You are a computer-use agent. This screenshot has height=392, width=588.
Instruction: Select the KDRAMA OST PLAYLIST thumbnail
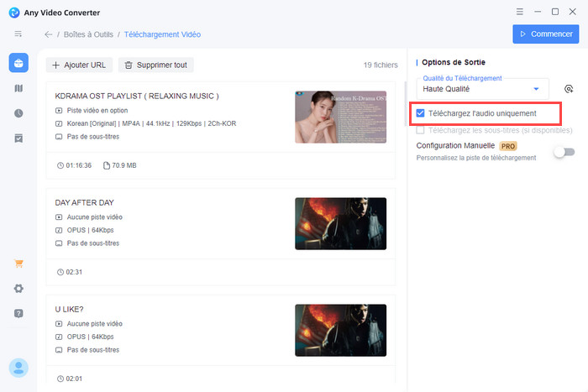[340, 117]
